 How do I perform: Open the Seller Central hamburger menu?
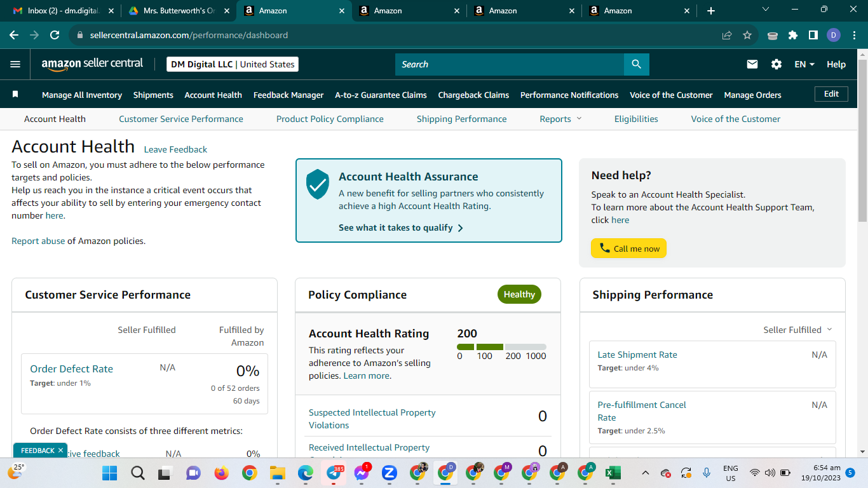point(15,64)
